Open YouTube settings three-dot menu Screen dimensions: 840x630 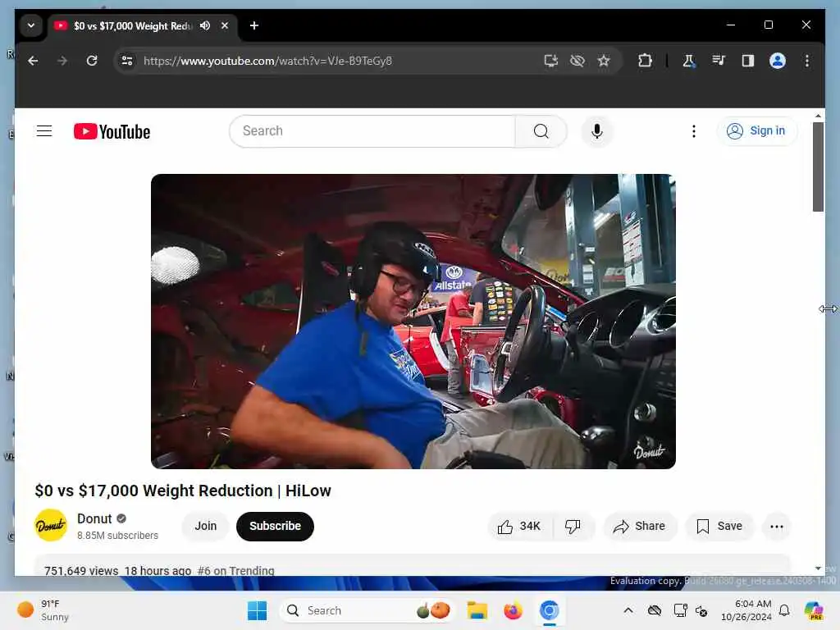(694, 131)
